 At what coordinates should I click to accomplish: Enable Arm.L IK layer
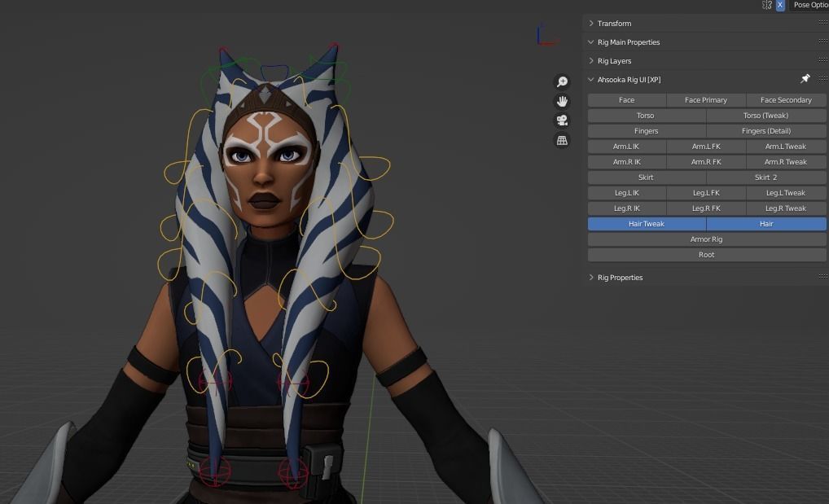tap(626, 147)
